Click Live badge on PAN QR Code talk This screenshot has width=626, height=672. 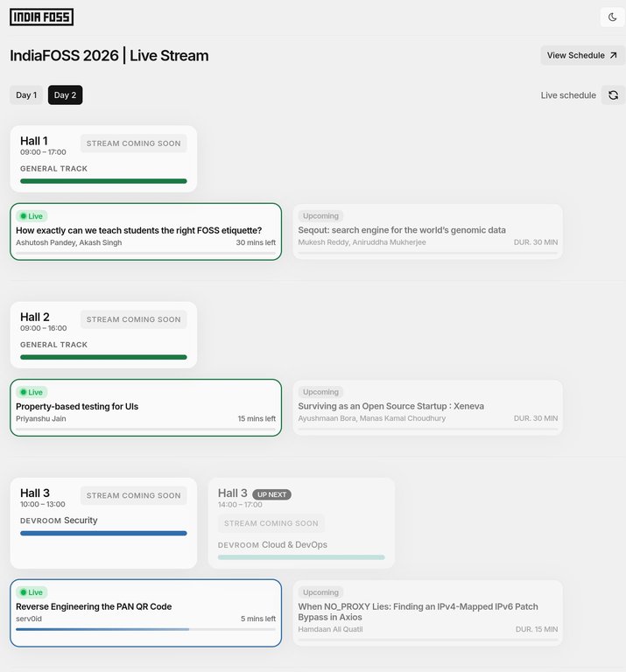pos(32,592)
